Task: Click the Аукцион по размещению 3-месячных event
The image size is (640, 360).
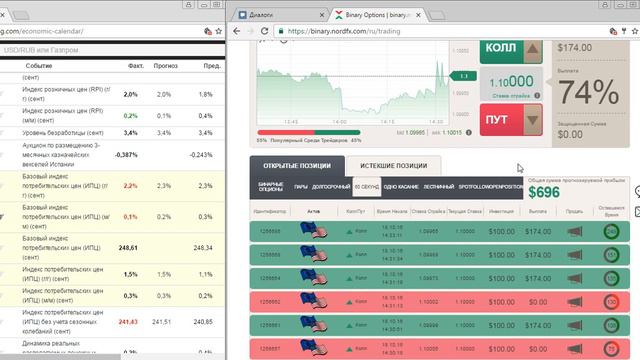Action: [61, 155]
